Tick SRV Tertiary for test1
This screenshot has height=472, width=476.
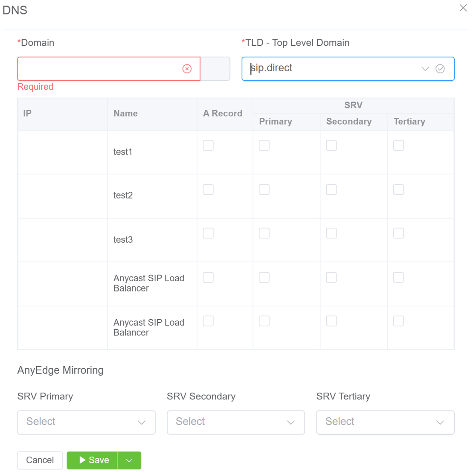(398, 146)
